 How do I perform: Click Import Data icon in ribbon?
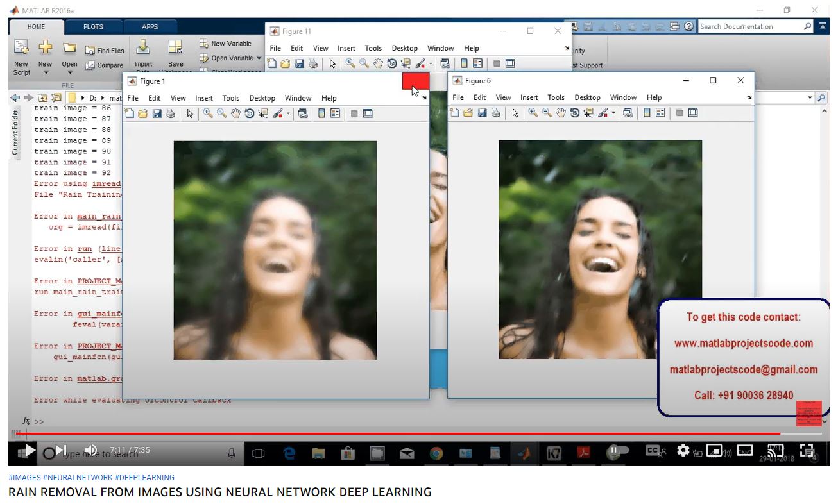143,55
